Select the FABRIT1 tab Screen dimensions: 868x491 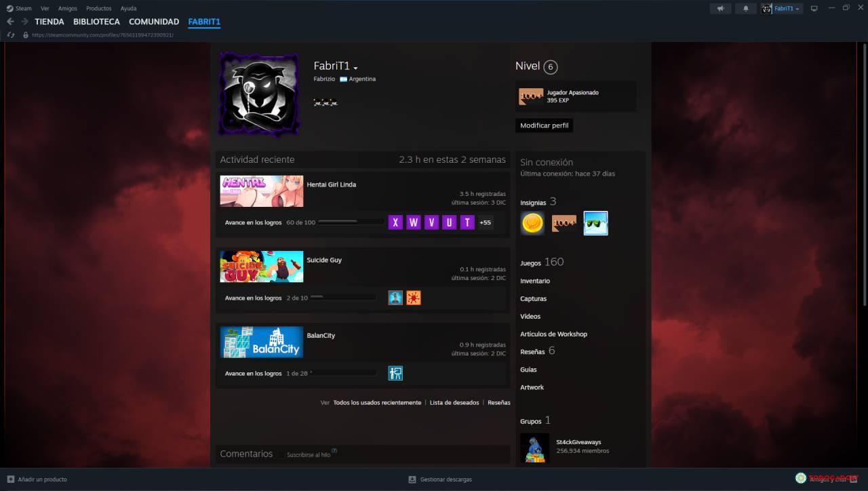coord(204,22)
